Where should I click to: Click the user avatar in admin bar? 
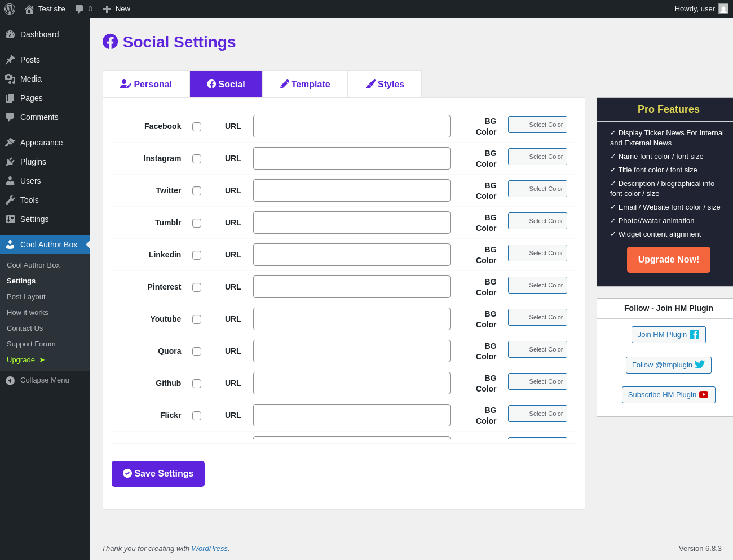click(x=723, y=9)
